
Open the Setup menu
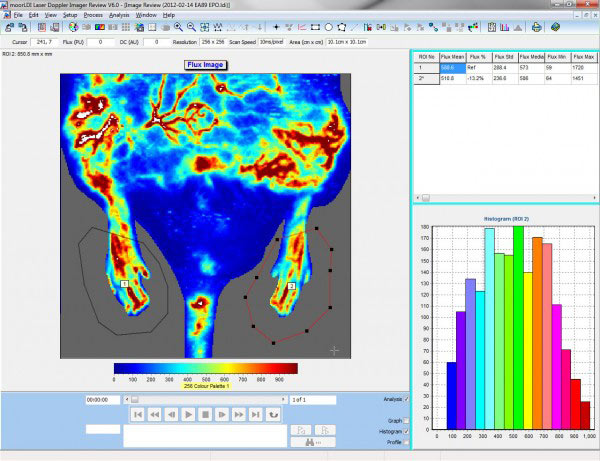pyautogui.click(x=69, y=16)
